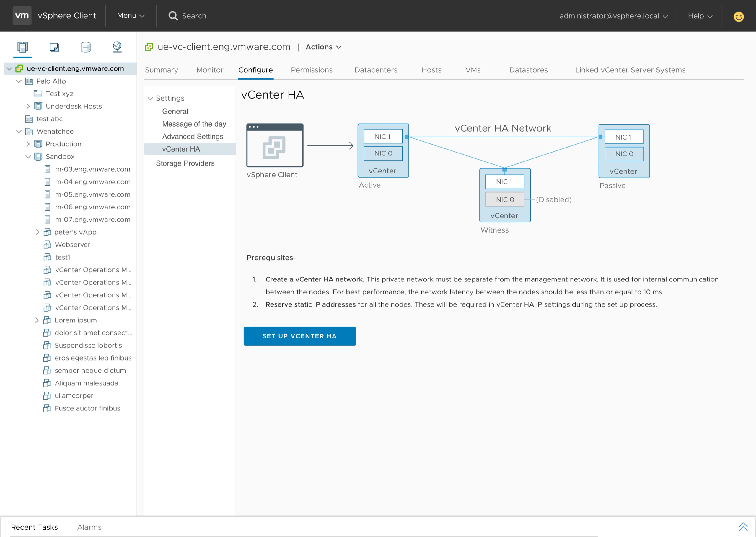Screen dimensions: 756x537
Task: Switch to VMs and Templates view icon
Action: [x=54, y=47]
